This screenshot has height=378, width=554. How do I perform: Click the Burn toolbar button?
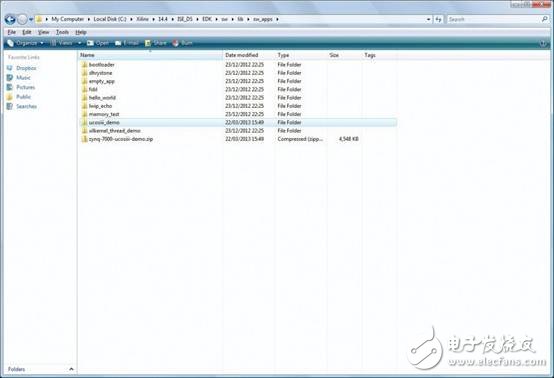click(x=182, y=43)
